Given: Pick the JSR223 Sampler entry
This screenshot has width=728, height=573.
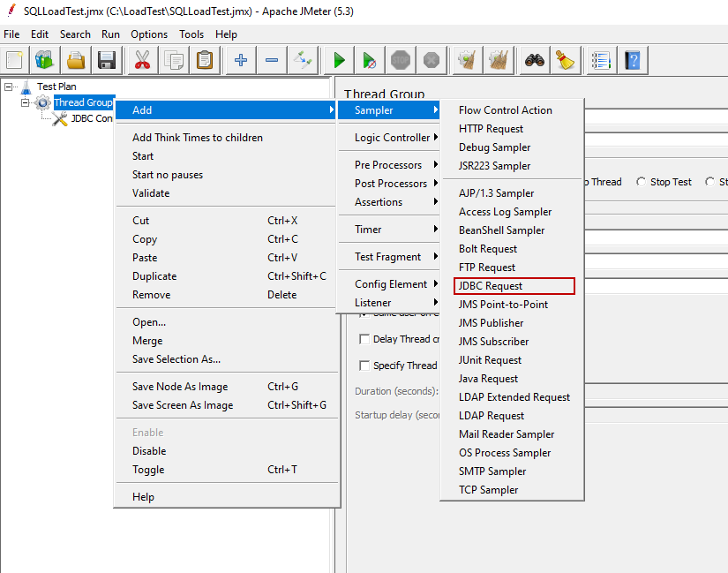Looking at the screenshot, I should click(x=512, y=166).
